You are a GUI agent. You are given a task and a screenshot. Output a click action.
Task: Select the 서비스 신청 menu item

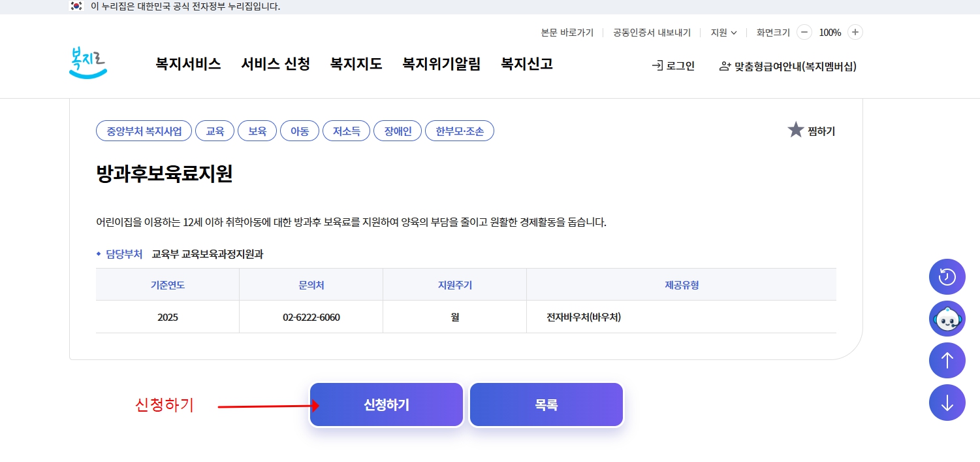275,64
